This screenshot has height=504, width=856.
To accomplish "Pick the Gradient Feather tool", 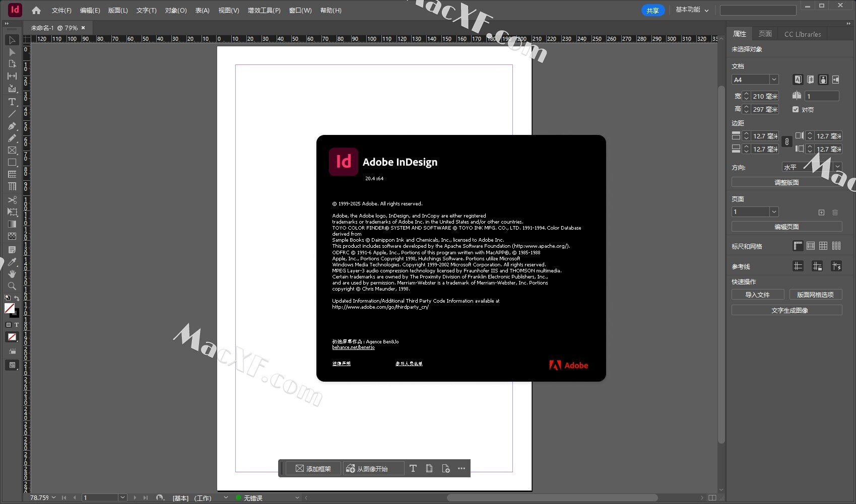I will pos(12,236).
